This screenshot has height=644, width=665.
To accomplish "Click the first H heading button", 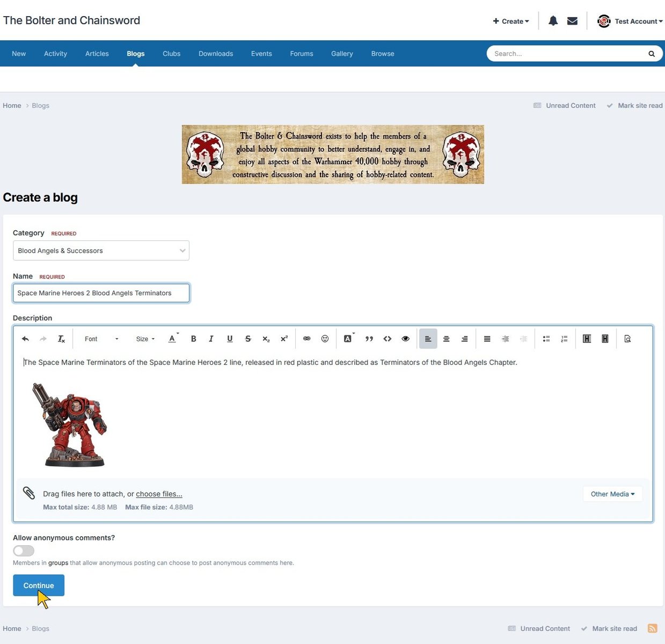I will (587, 339).
